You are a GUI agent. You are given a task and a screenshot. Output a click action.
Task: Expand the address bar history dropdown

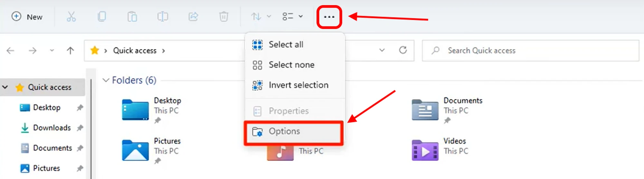click(x=382, y=50)
